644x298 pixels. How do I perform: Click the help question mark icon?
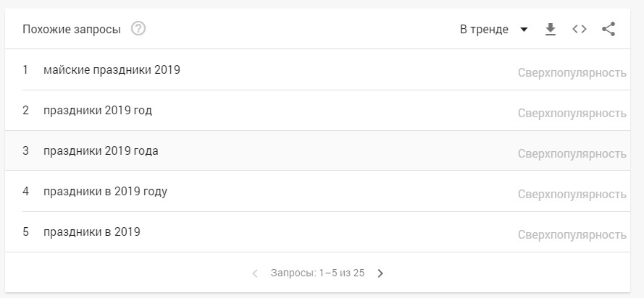pyautogui.click(x=138, y=29)
